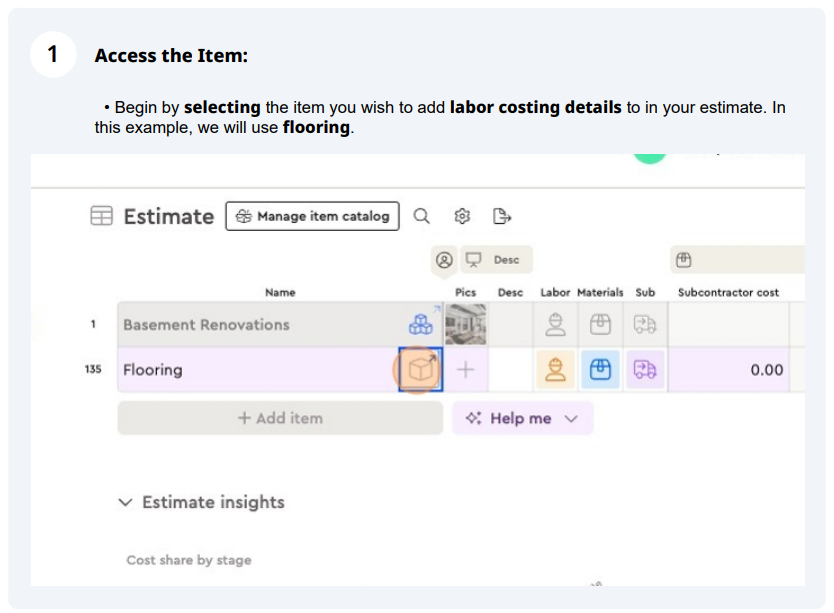Click the Add item button
The image size is (834, 613).
(280, 418)
